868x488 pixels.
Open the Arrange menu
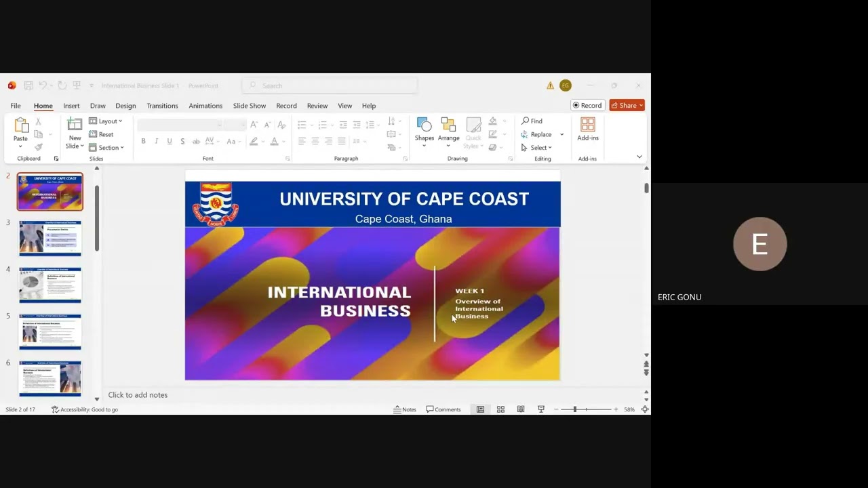point(448,132)
